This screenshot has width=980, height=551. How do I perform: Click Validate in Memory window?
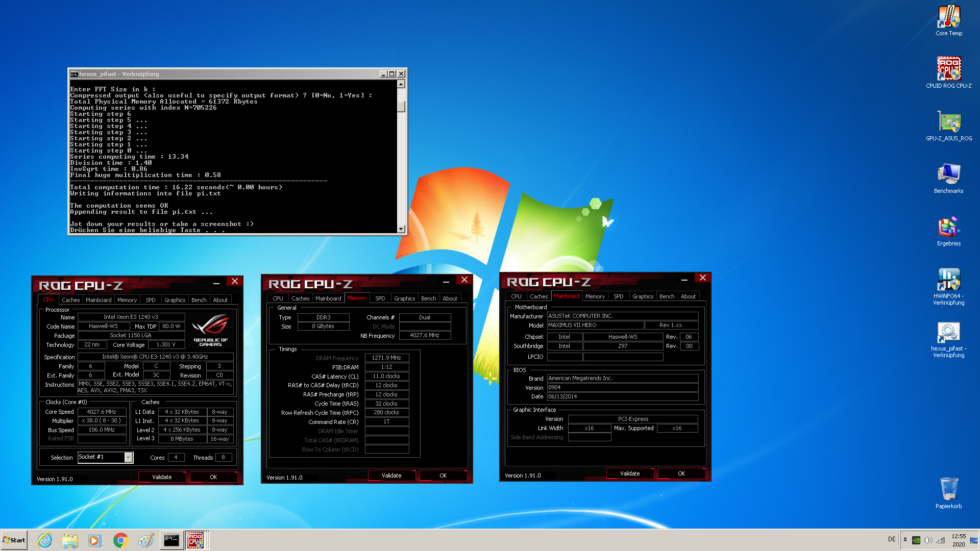[391, 475]
